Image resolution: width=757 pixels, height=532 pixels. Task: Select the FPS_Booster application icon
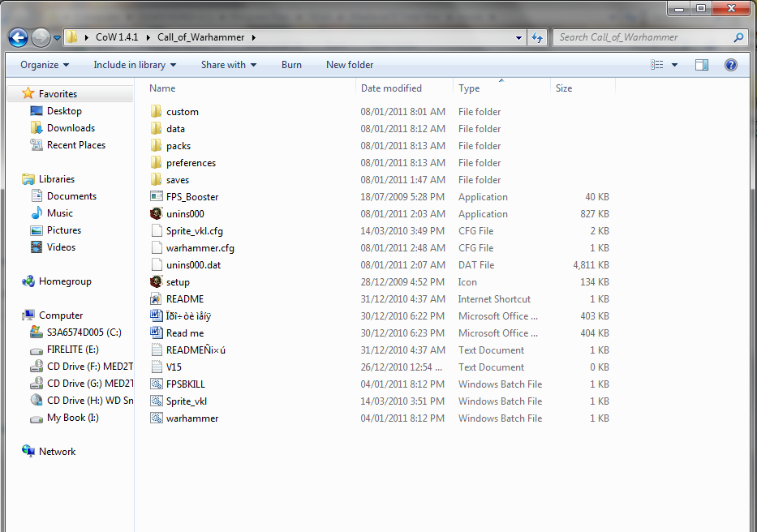point(157,197)
